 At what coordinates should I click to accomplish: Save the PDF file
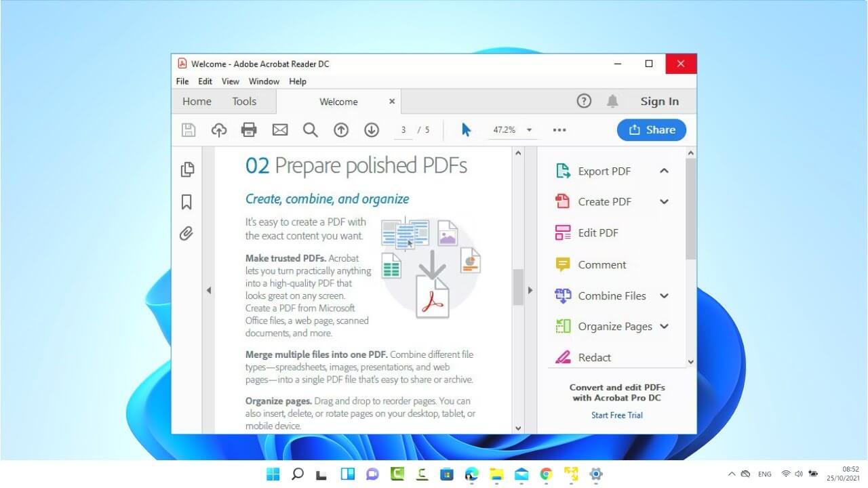[189, 129]
